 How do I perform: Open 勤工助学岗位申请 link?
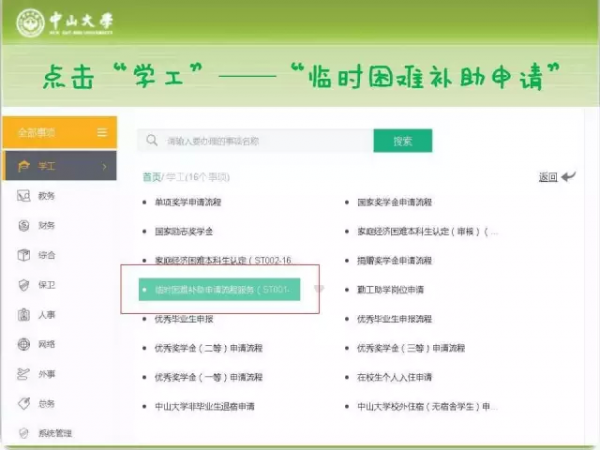(x=390, y=289)
